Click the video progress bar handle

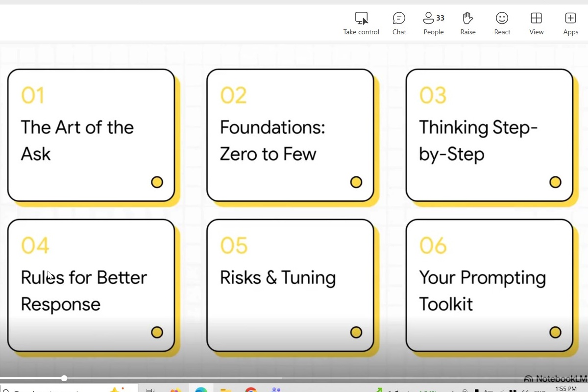(x=64, y=378)
